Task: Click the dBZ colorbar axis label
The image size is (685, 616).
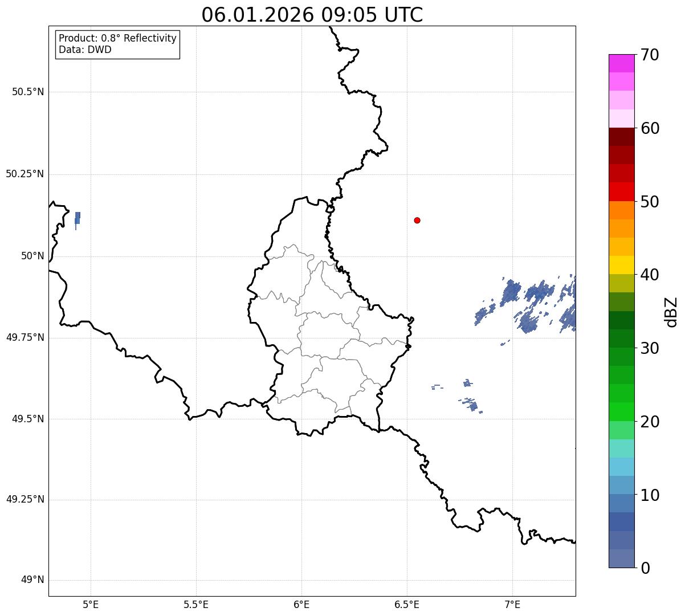Action: (671, 311)
